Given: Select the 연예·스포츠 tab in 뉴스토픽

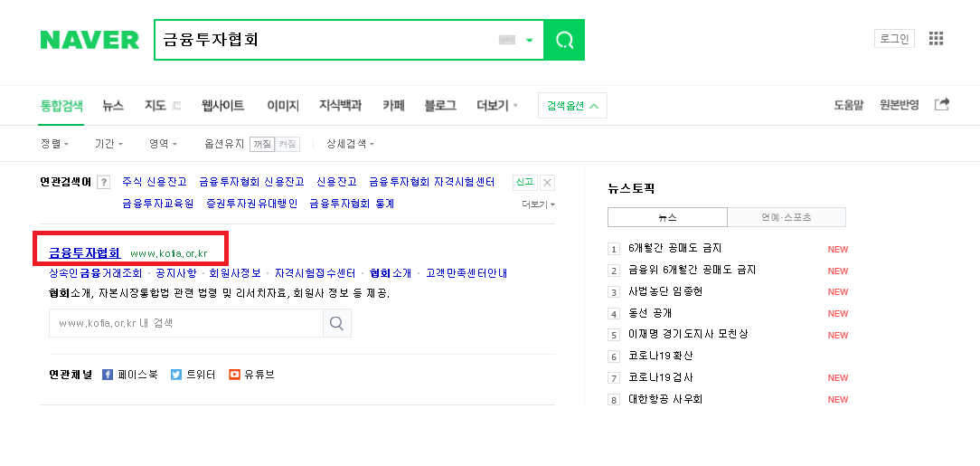Looking at the screenshot, I should pyautogui.click(x=787, y=218).
